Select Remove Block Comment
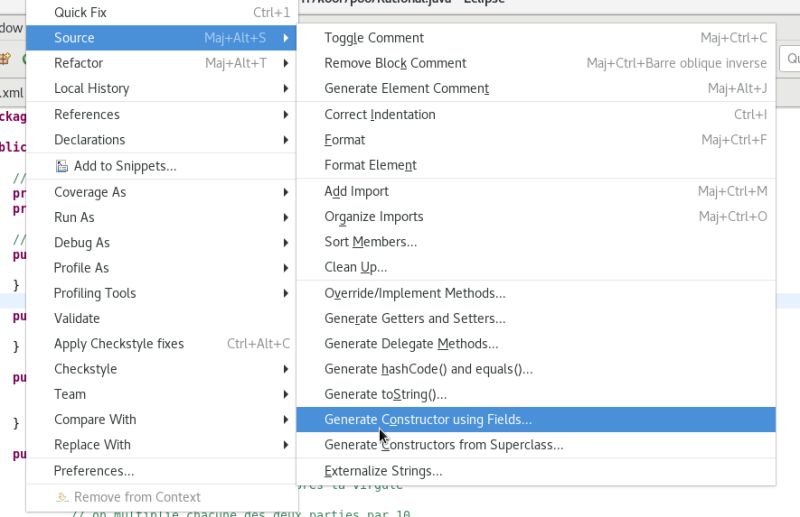800x517 pixels. pyautogui.click(x=536, y=63)
